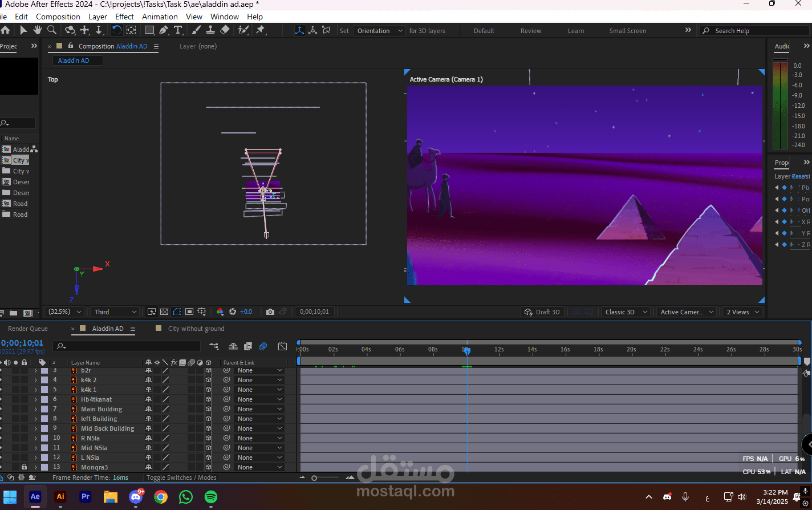
Task: Open the Classic 3D renderer dropdown
Action: (626, 312)
